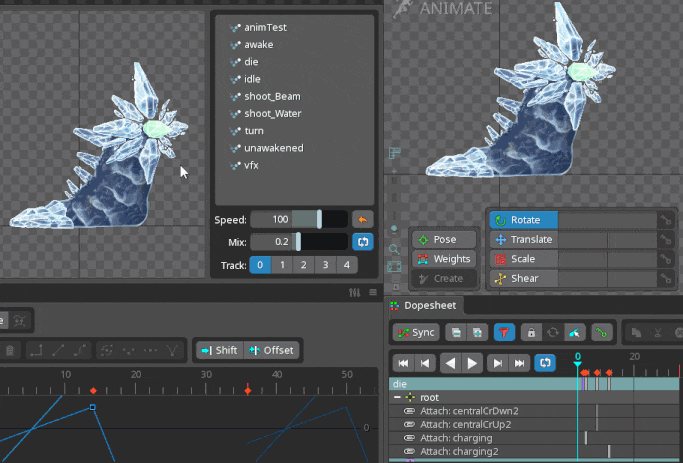Click the viewport zoom magnifier icon
Screen dimensions: 683x463
(394, 248)
